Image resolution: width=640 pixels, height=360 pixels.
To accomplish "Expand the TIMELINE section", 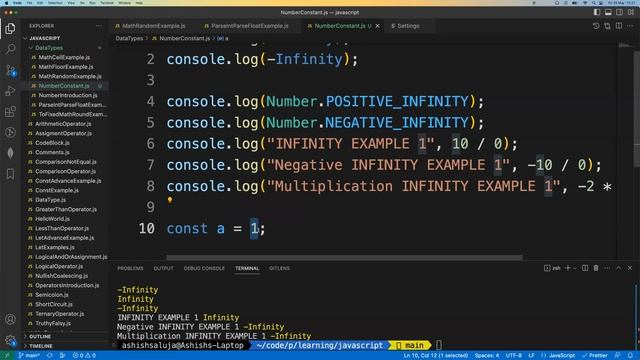I will [41, 346].
